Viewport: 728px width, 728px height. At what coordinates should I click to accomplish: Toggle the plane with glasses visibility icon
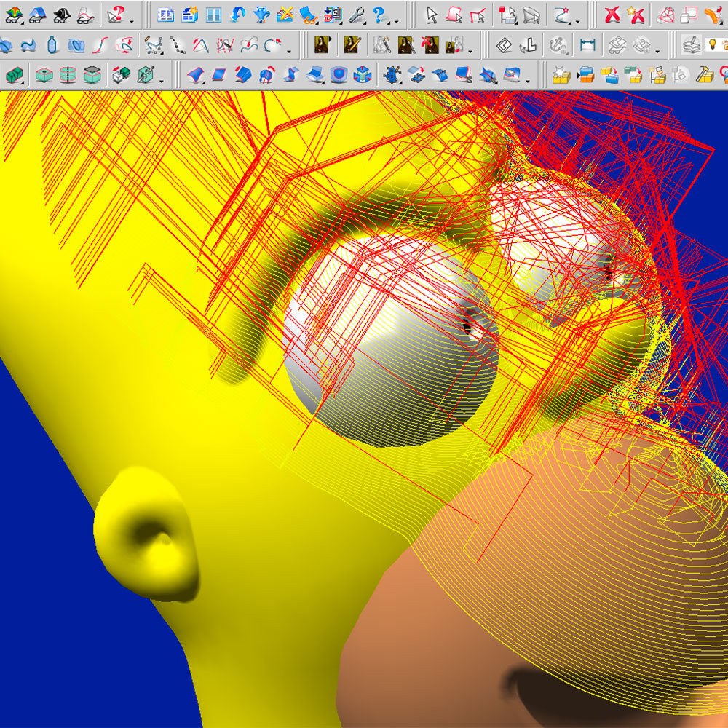[617, 45]
